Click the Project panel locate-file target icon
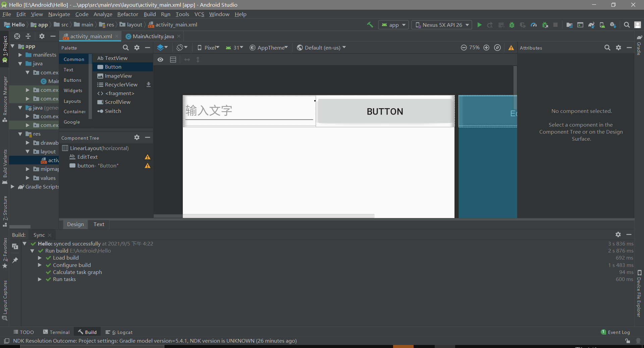The width and height of the screenshot is (644, 348). coord(17,36)
